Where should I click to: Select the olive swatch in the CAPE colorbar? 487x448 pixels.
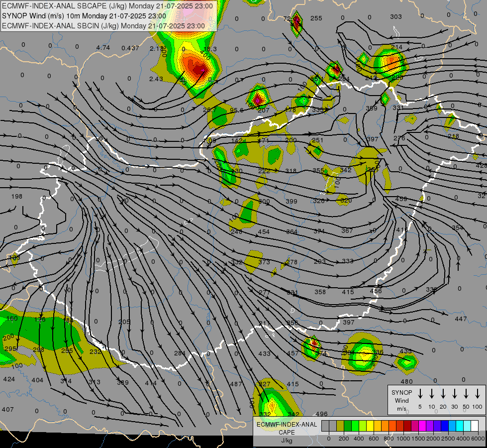(340, 426)
